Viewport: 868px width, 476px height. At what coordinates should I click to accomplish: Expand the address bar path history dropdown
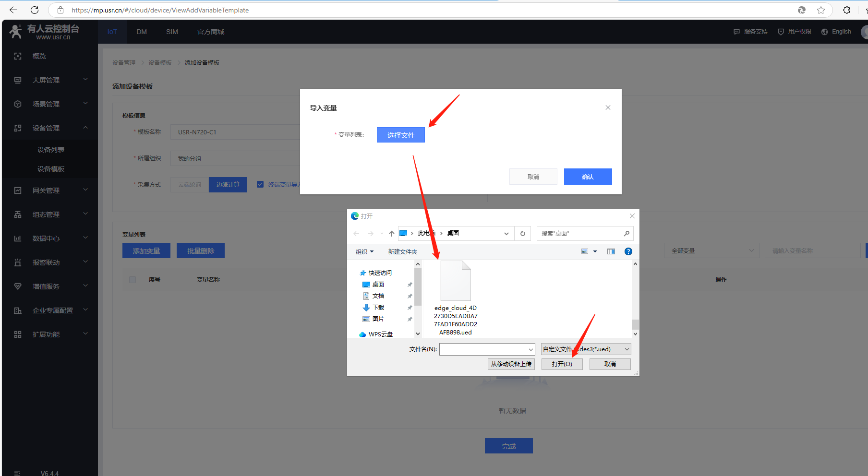[506, 234]
